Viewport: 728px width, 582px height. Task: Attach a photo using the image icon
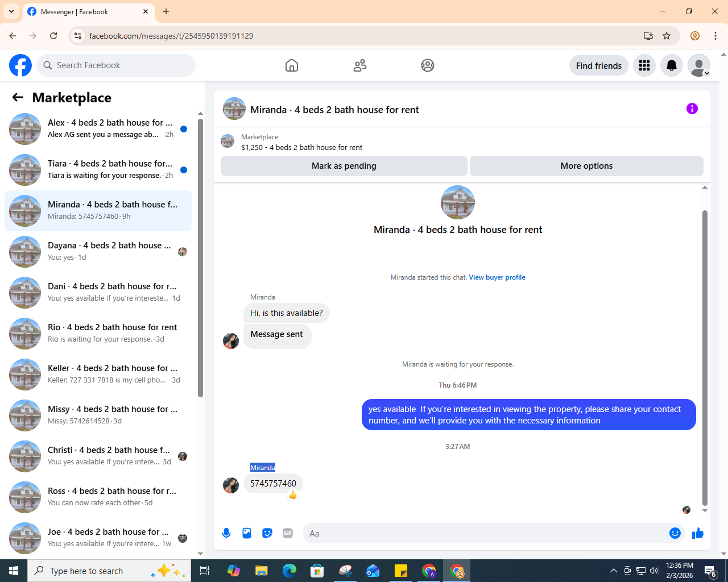click(247, 533)
